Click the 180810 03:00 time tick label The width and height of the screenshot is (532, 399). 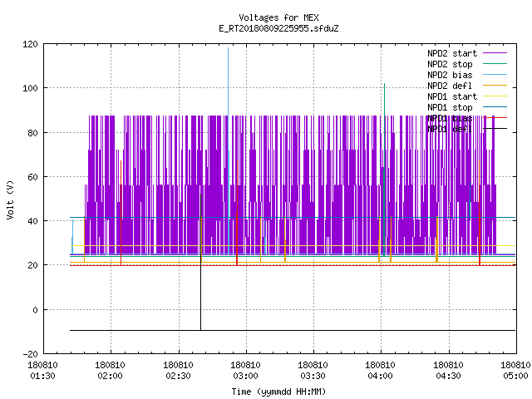(246, 371)
